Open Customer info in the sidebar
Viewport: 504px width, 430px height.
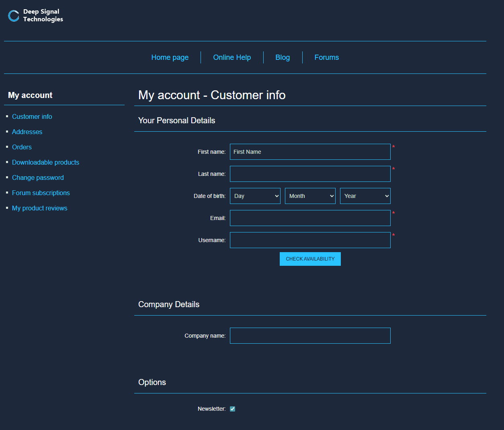coord(32,116)
